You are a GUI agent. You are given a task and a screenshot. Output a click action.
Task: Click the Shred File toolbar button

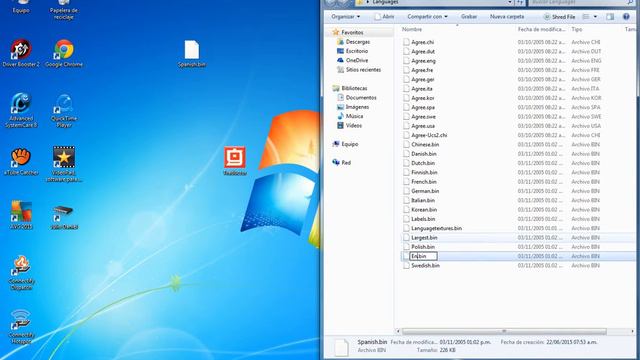tap(559, 17)
